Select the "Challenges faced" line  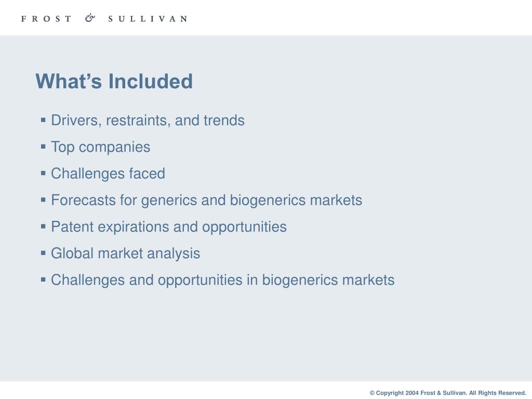[x=108, y=174]
